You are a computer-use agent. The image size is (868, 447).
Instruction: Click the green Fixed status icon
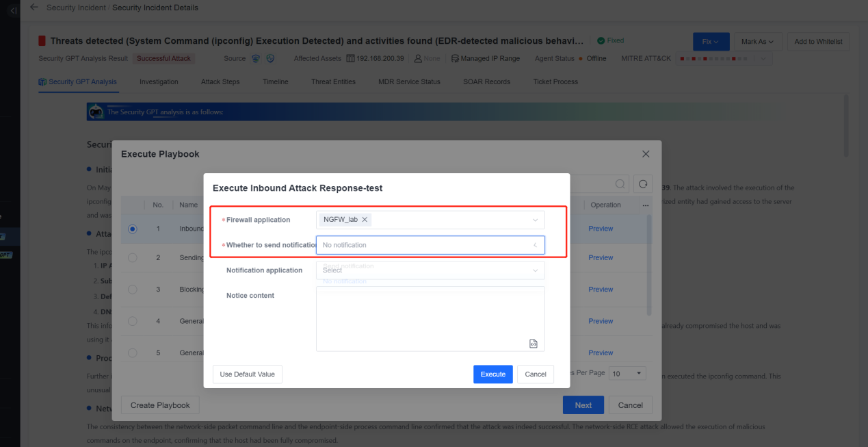pos(601,40)
